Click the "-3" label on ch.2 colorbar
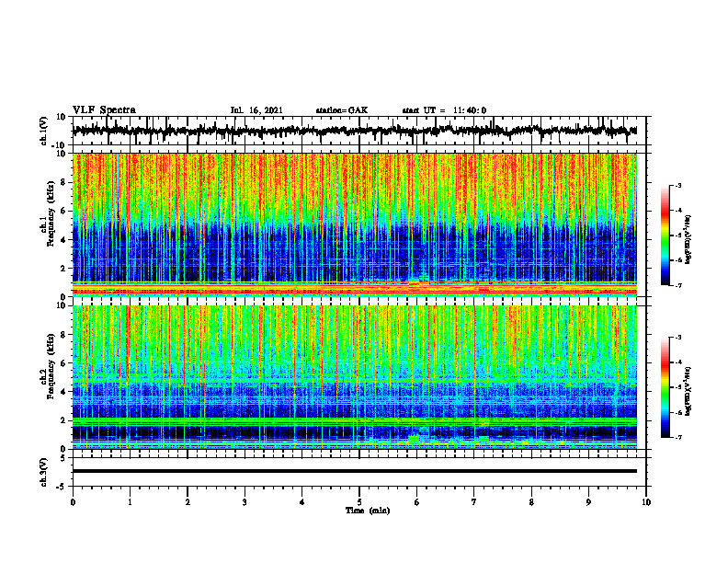 678,338
